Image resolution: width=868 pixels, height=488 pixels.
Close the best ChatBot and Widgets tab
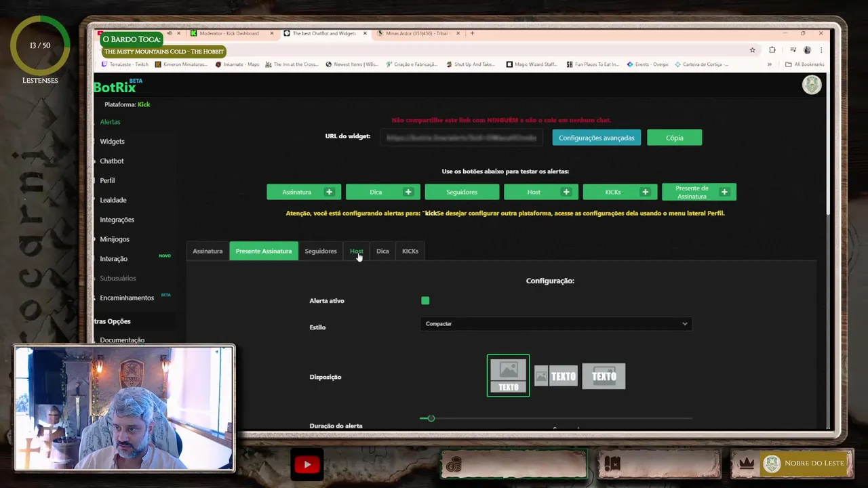coord(365,33)
